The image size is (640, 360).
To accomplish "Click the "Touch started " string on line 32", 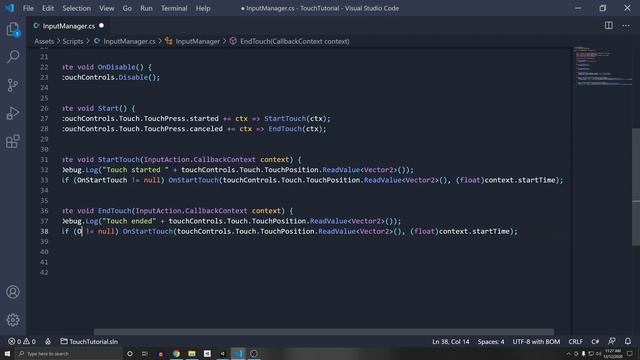I will (136, 170).
